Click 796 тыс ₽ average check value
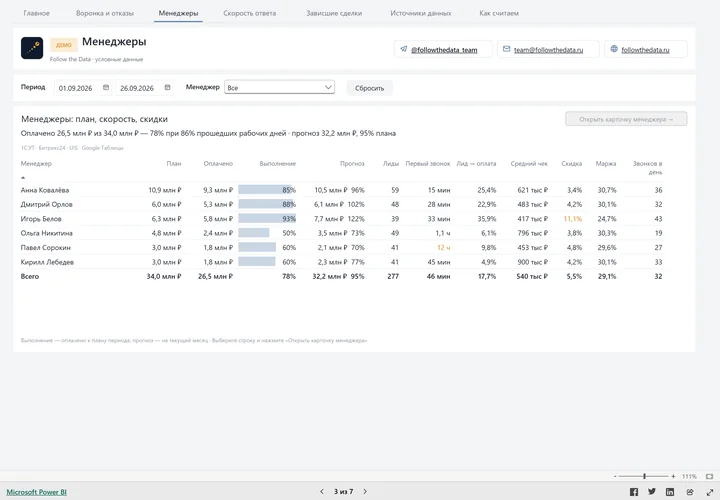 (x=533, y=233)
